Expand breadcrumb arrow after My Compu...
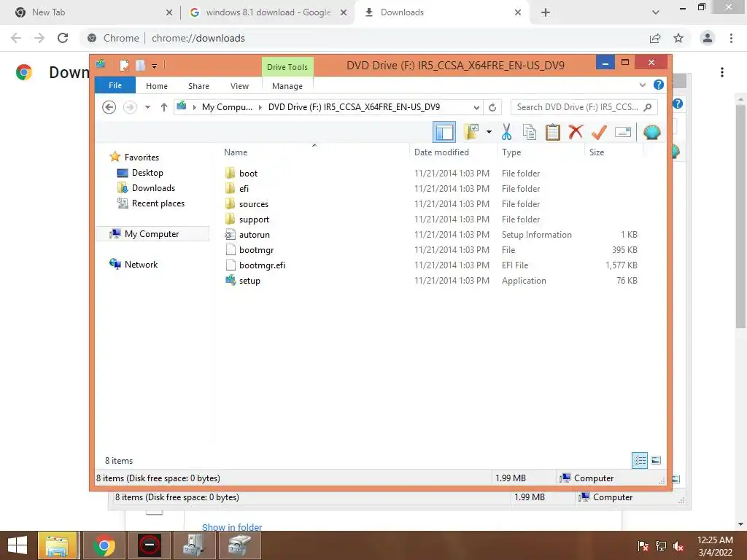The width and height of the screenshot is (747, 560). click(260, 108)
